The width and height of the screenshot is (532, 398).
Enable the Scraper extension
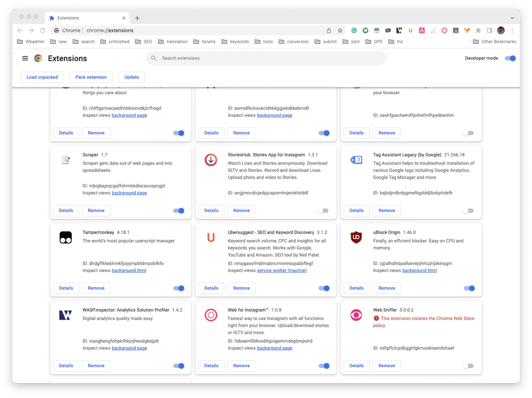coord(178,210)
